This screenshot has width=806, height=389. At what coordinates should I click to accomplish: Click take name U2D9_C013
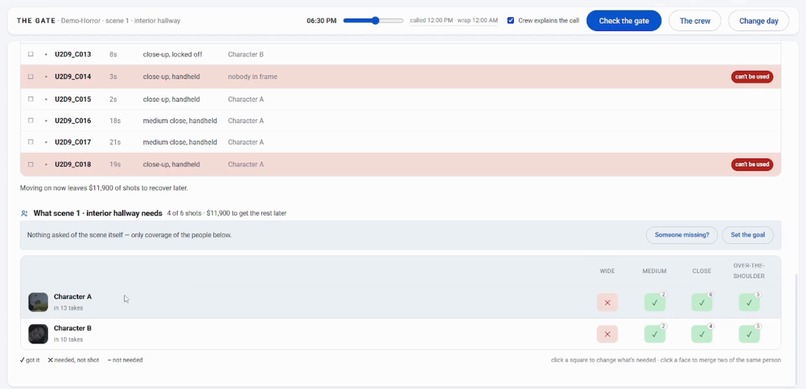(x=72, y=54)
